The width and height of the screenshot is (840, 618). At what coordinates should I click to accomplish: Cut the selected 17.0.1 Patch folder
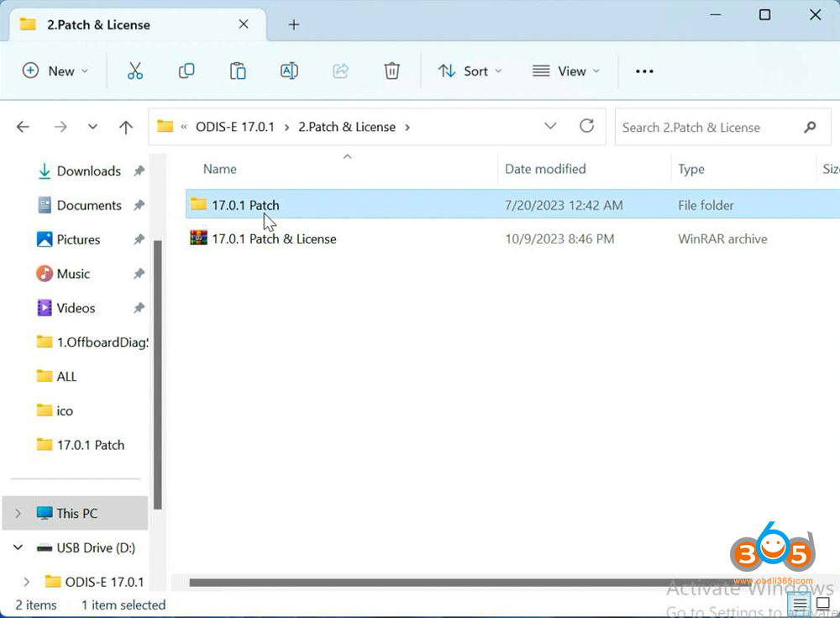coord(135,71)
